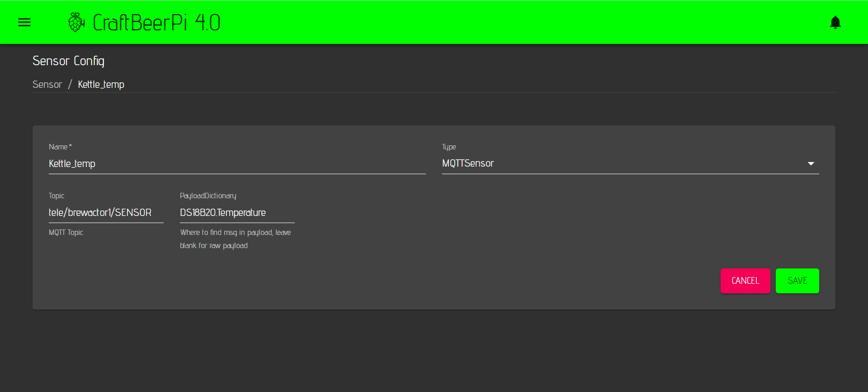Save the sensor configuration
Viewport: 868px width, 392px height.
click(797, 281)
